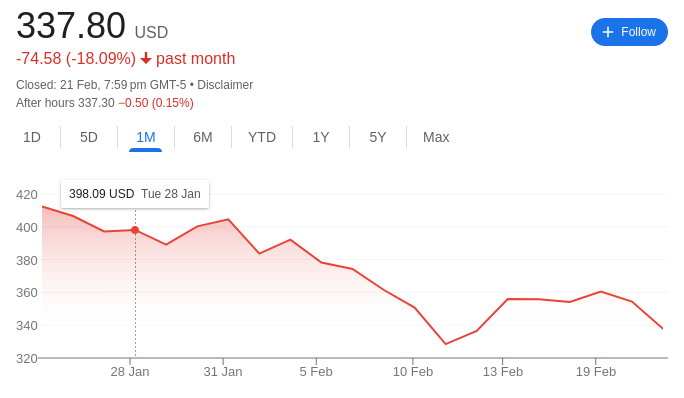The image size is (684, 398).
Task: Click the 31 Jan axis label
Action: [223, 371]
